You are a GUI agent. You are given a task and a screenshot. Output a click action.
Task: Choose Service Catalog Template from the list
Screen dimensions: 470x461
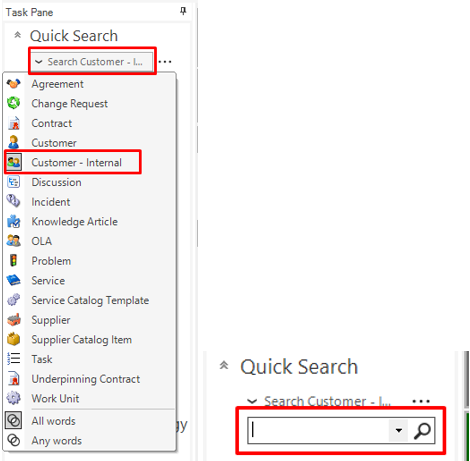89,300
